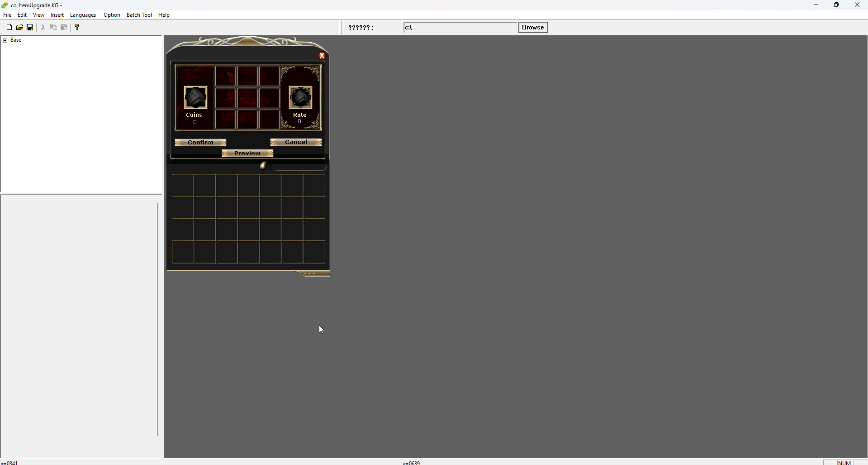Close the upgrade dialog with the red X

tap(322, 55)
